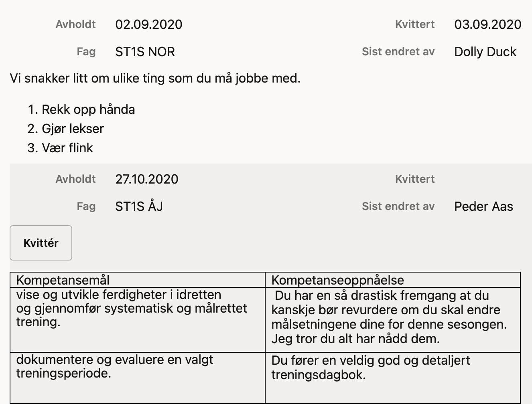Select the Kvittert label in the second entry
This screenshot has width=532, height=404.
414,179
